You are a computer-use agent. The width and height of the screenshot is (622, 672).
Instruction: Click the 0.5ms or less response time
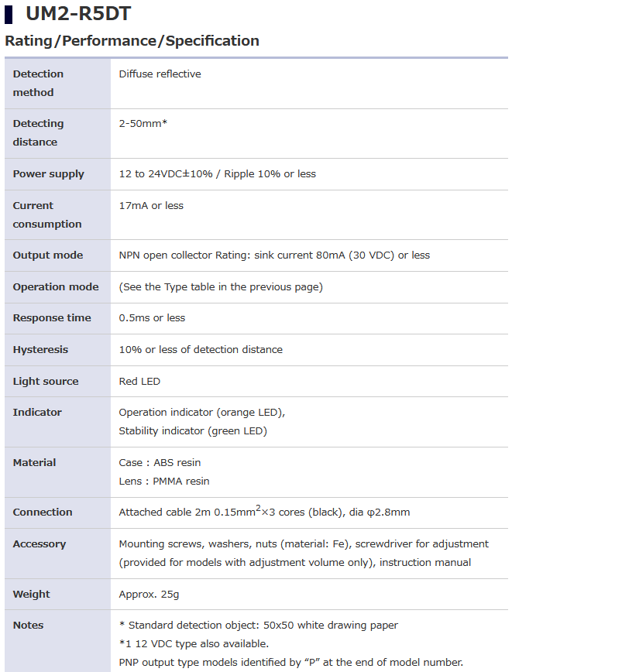click(152, 318)
